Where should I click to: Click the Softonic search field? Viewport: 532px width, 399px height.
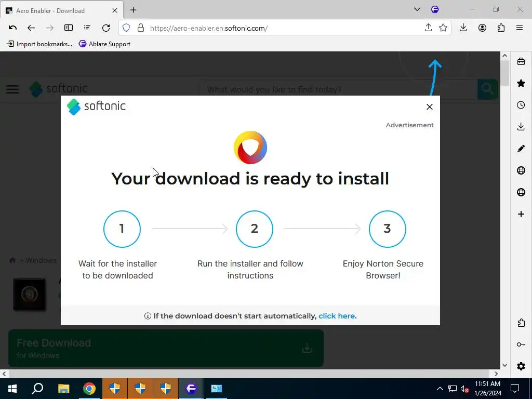(x=338, y=89)
